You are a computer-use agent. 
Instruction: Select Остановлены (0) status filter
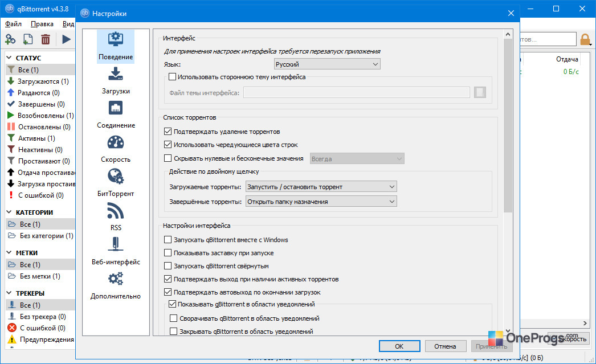pos(40,127)
